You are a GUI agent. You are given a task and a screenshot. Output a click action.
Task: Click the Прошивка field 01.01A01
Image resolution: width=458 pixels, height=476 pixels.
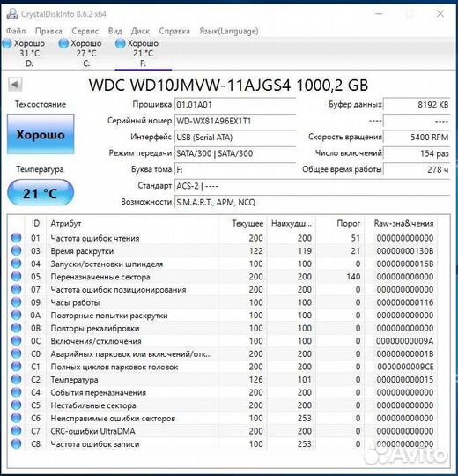point(235,105)
